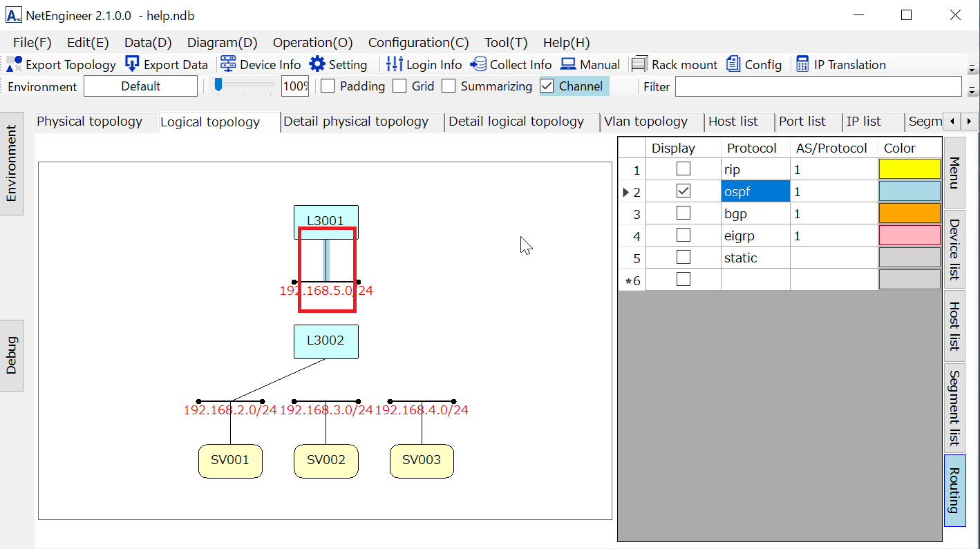Screen dimensions: 980x549
Task: Open the Setting gear icon
Action: [317, 64]
